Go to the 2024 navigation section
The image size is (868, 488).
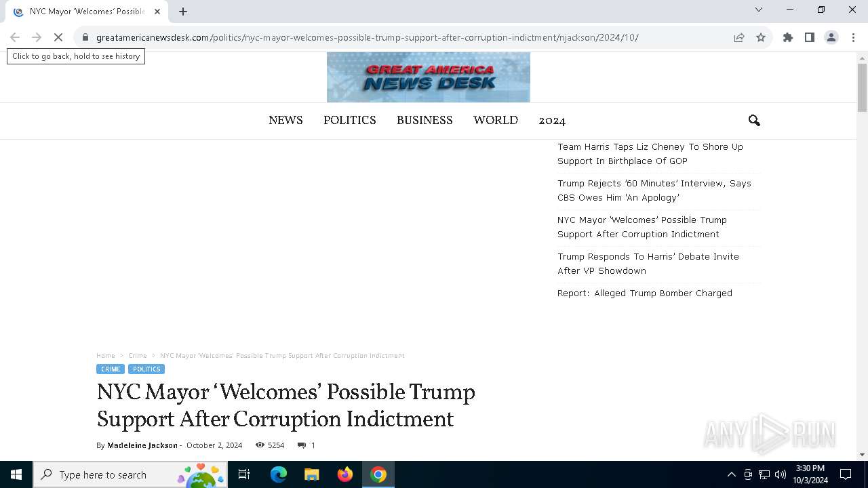[552, 121]
